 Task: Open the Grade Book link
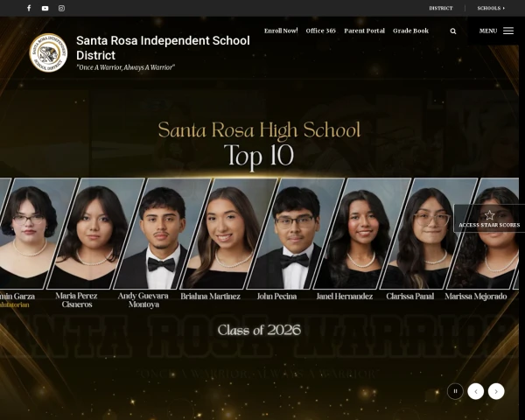(411, 31)
